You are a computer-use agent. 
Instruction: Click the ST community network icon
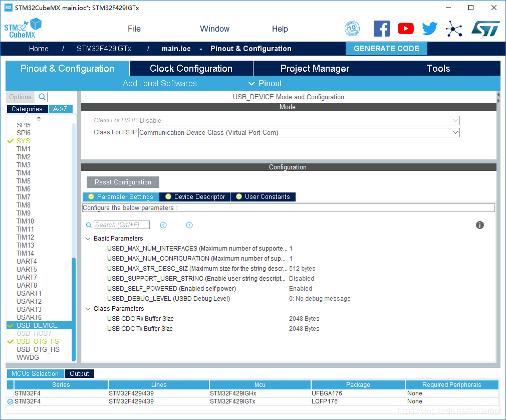(x=454, y=29)
